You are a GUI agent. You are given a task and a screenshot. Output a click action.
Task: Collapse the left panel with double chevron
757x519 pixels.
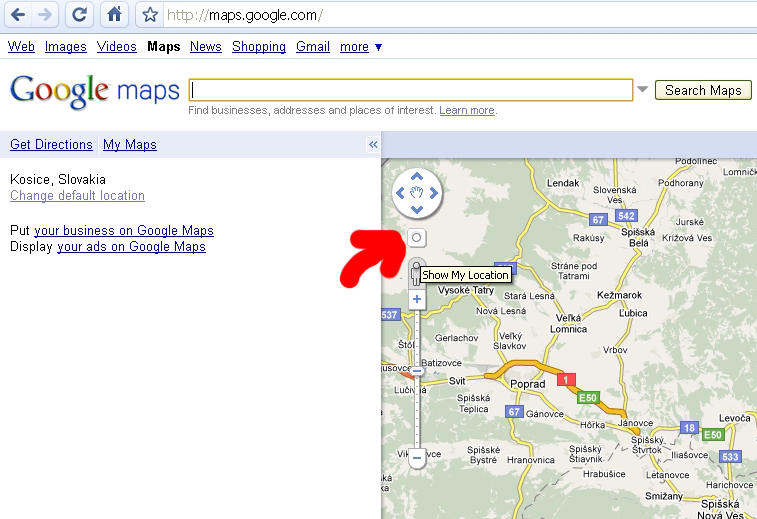(x=373, y=144)
